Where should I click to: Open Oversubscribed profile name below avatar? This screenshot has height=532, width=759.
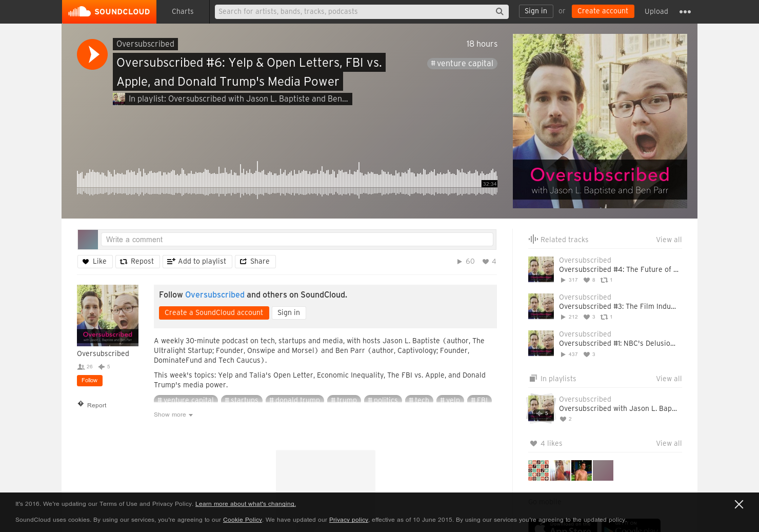click(x=103, y=353)
